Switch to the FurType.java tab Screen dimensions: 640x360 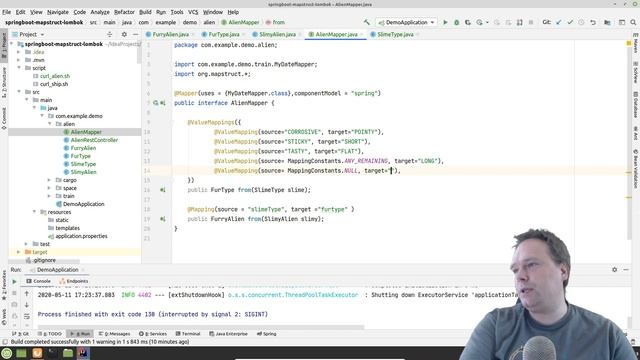(x=224, y=34)
